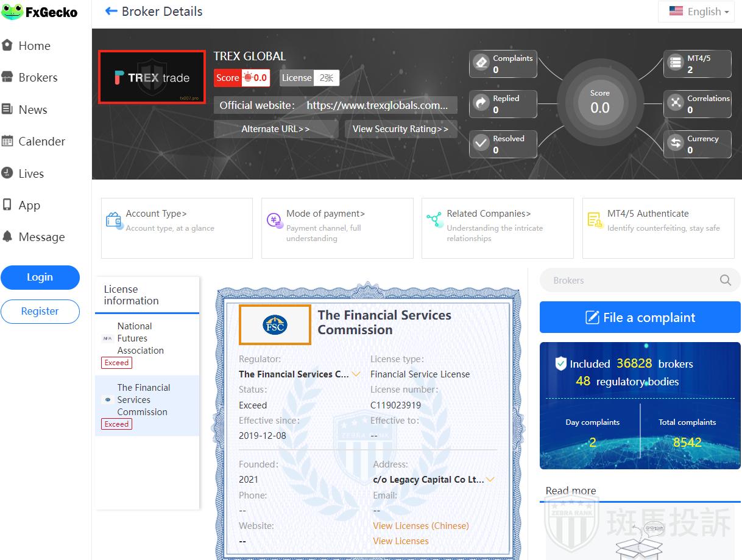Screen dimensions: 742x560
Task: Click the Resolved checkmark icon
Action: [x=481, y=144]
